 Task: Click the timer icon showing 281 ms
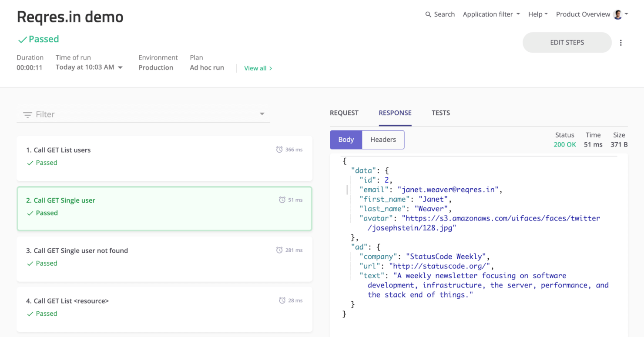click(279, 250)
